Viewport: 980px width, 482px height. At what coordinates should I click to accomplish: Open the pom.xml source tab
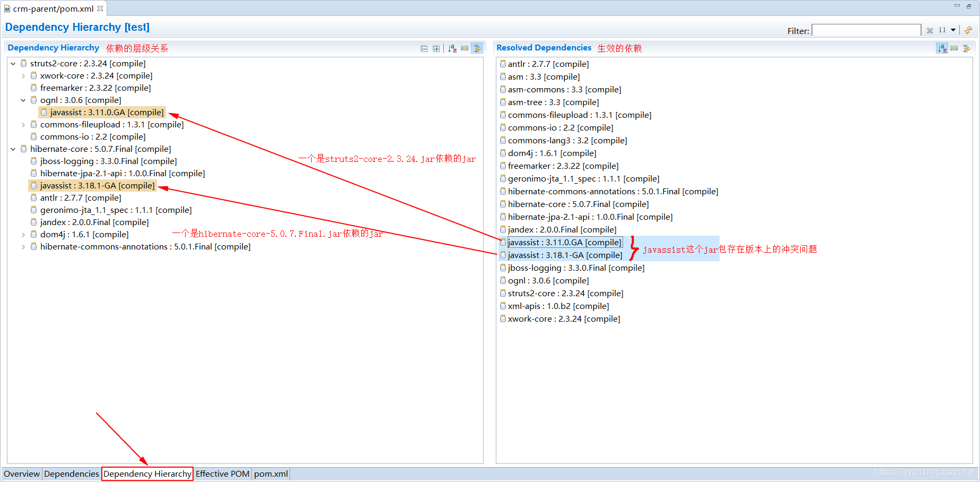click(x=271, y=474)
